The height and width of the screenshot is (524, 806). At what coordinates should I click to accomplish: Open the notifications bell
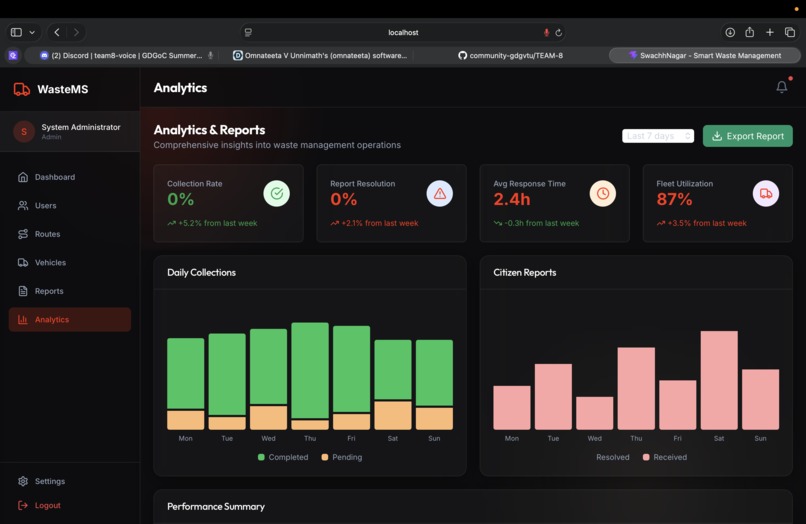click(781, 87)
